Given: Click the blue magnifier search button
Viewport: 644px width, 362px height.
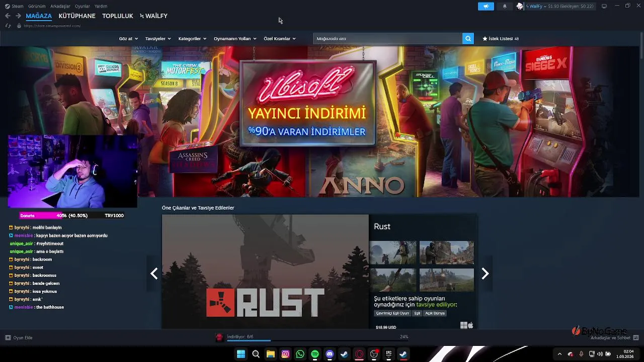Looking at the screenshot, I should [x=468, y=39].
